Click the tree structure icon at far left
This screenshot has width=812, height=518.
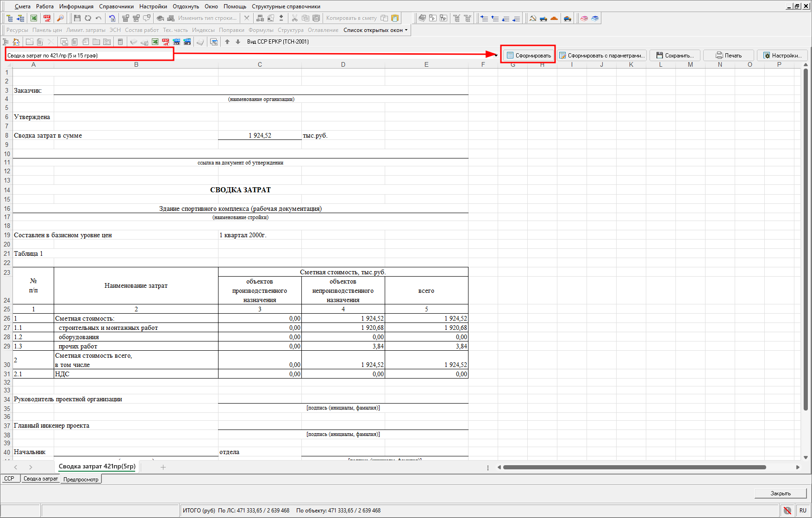[6, 42]
